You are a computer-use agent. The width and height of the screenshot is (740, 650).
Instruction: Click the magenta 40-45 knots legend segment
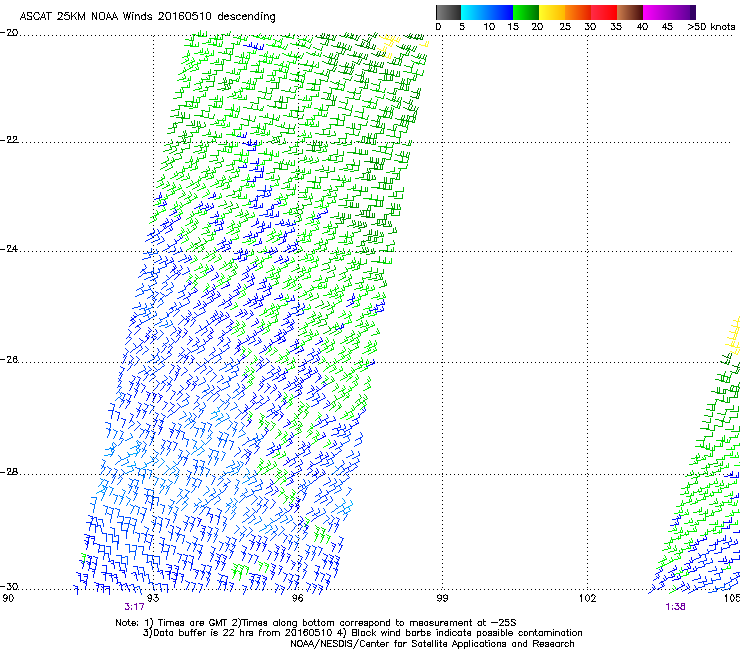[656, 12]
